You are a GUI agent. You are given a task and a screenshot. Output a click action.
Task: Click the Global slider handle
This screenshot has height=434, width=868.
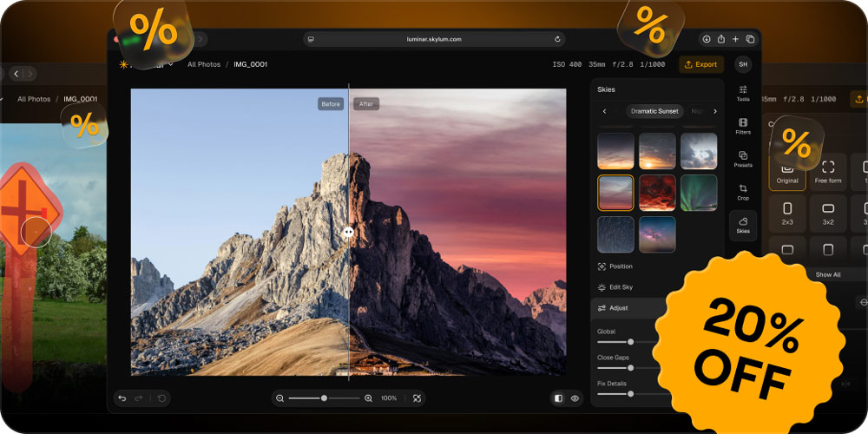point(630,342)
